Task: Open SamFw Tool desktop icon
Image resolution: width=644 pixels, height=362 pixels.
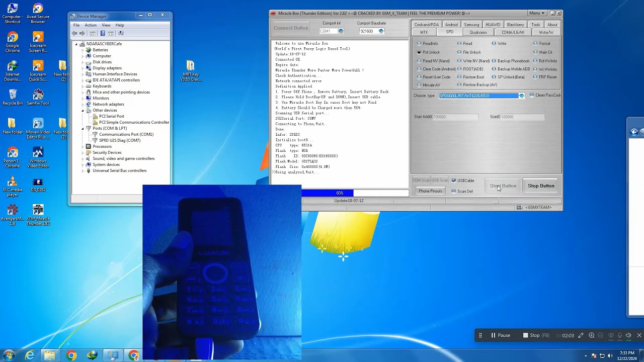Action: [x=38, y=97]
